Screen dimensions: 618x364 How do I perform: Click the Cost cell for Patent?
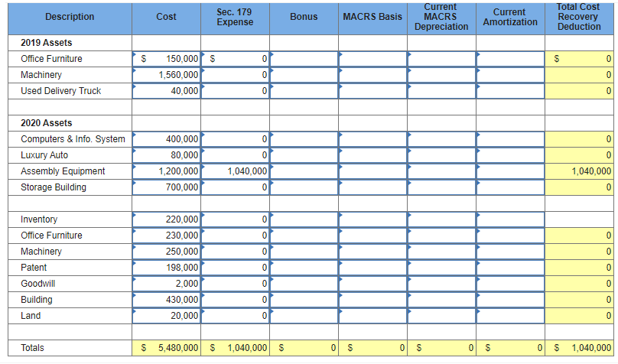click(166, 268)
